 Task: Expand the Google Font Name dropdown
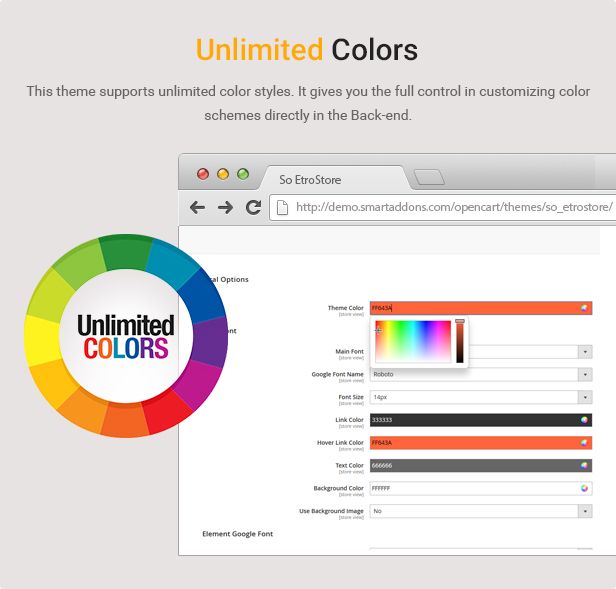(584, 375)
